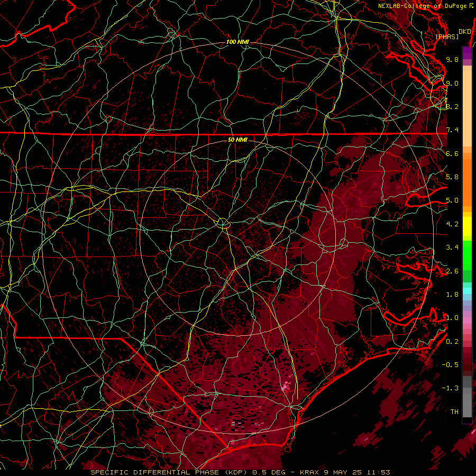The height and width of the screenshot is (476, 476).
Task: Select the pink segment near 1.0
Action: pyautogui.click(x=467, y=321)
